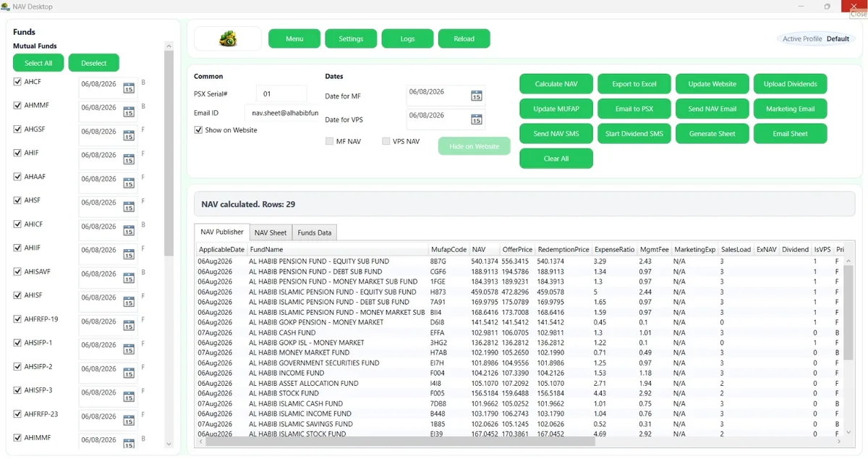Open calendar picker for AHSIFP-1 fund date
The height and width of the screenshot is (459, 868).
tap(129, 350)
